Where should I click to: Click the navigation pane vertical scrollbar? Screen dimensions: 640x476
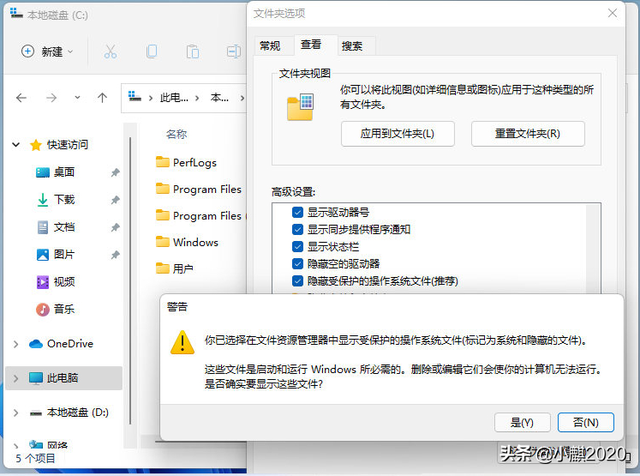(x=130, y=280)
